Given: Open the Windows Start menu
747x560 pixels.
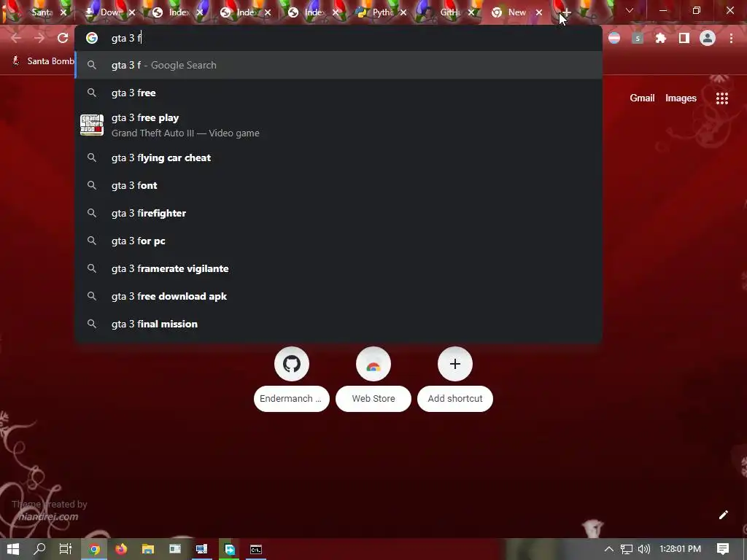Looking at the screenshot, I should (x=13, y=549).
